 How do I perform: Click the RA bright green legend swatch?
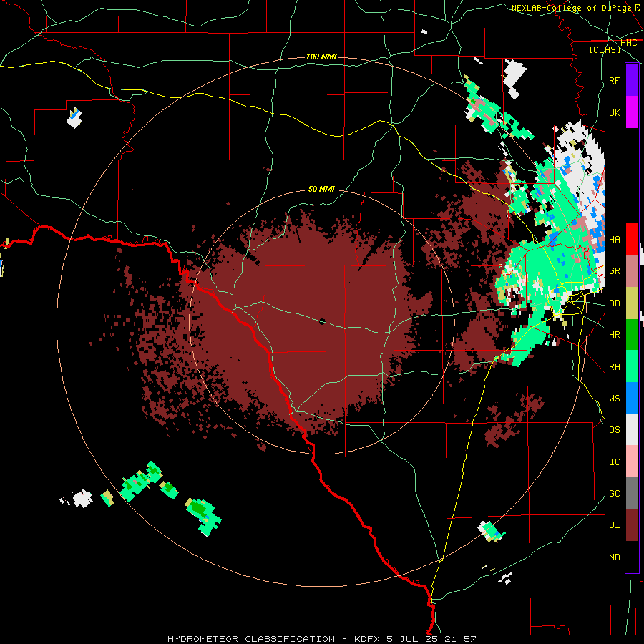coord(632,366)
